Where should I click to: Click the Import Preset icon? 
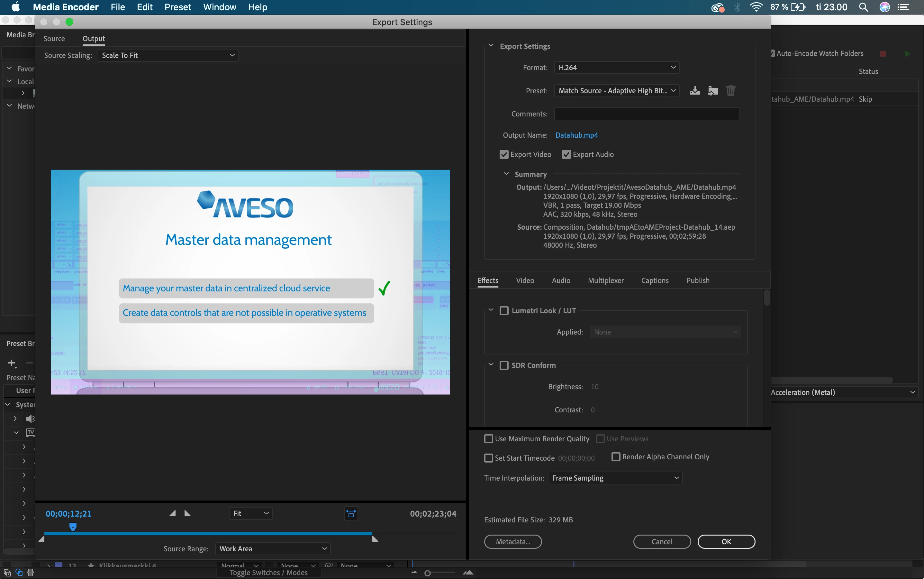point(713,91)
